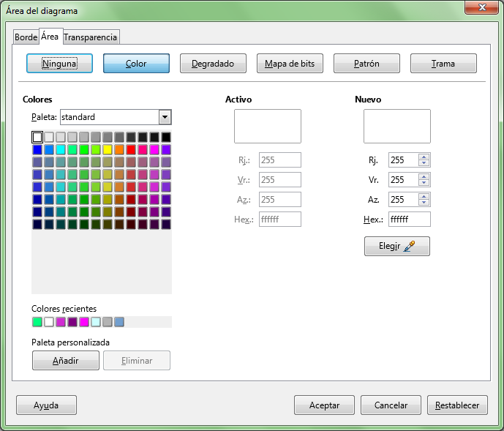
Task: Decrease the Vr. green value with down arrow
Action: [424, 184]
